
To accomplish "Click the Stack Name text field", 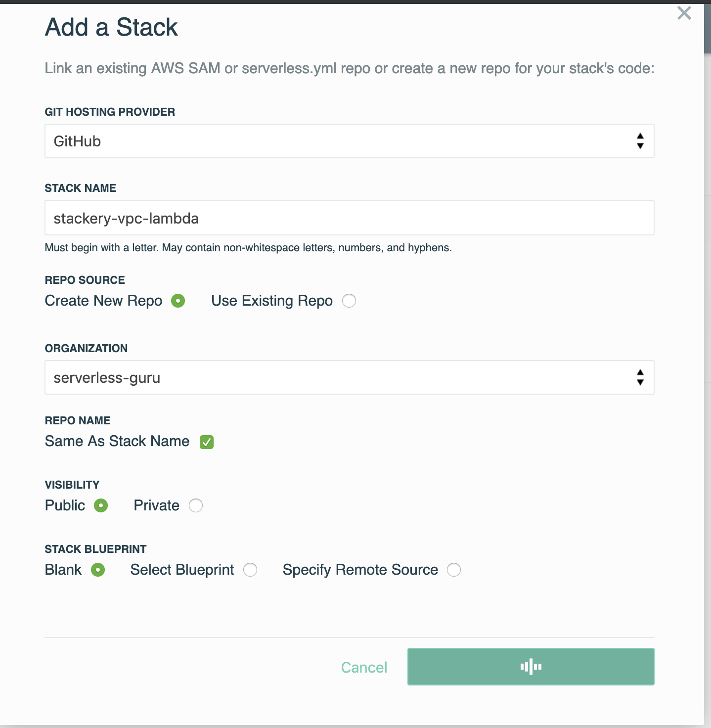I will (349, 218).
